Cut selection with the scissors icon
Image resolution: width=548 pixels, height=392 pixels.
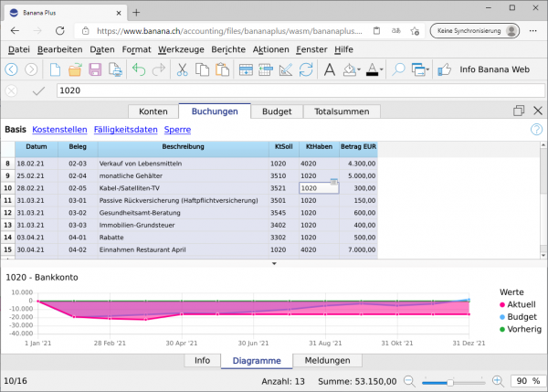(182, 69)
